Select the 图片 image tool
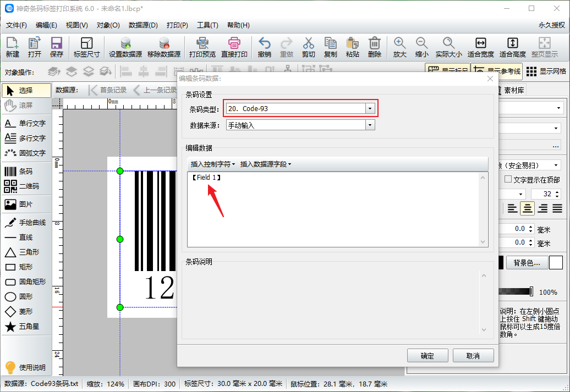 click(x=26, y=204)
